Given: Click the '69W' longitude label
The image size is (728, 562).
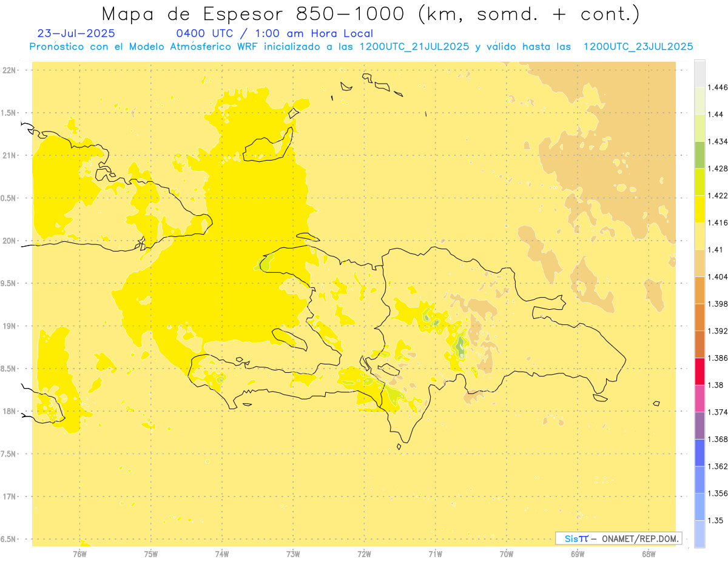Looking at the screenshot, I should point(578,554).
